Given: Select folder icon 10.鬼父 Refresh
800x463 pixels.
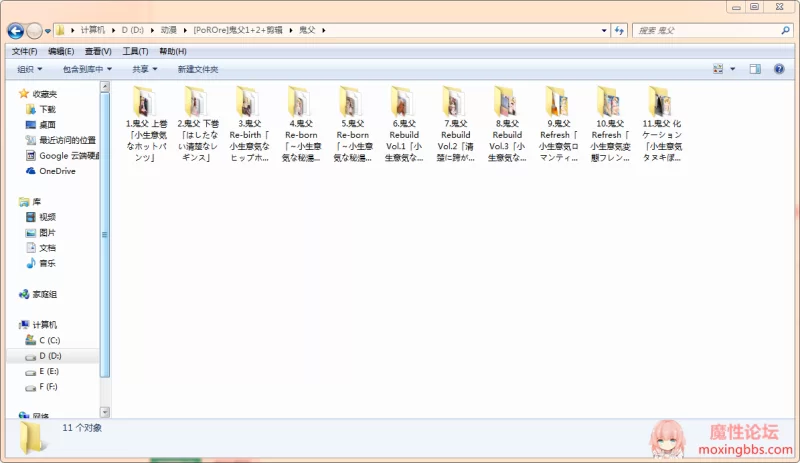Looking at the screenshot, I should (609, 101).
